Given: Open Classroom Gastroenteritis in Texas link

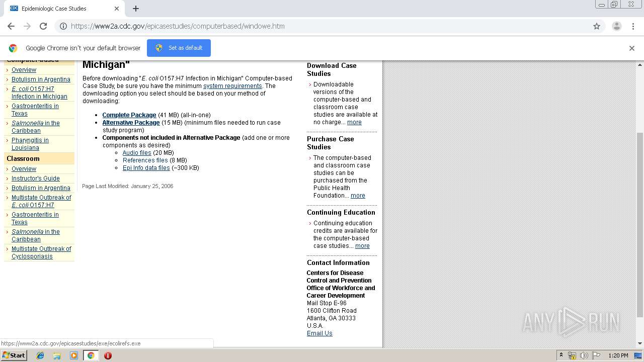Looking at the screenshot, I should pyautogui.click(x=35, y=218).
